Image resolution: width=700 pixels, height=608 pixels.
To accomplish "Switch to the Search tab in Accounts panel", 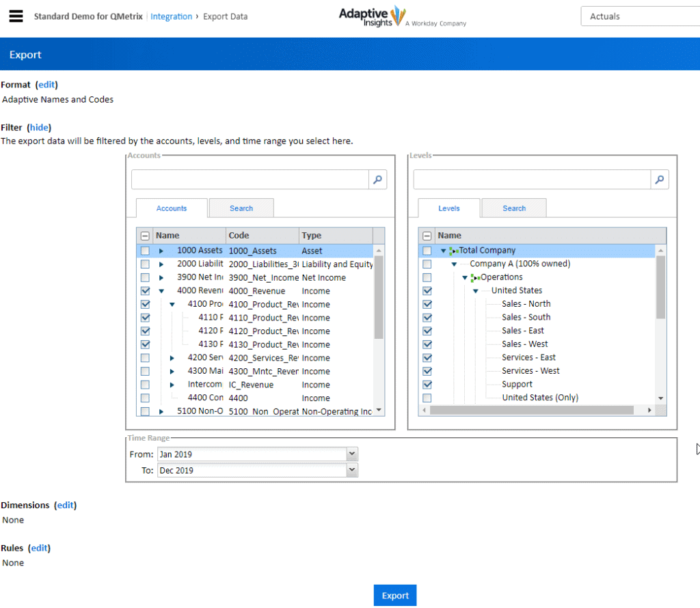I will pyautogui.click(x=241, y=208).
